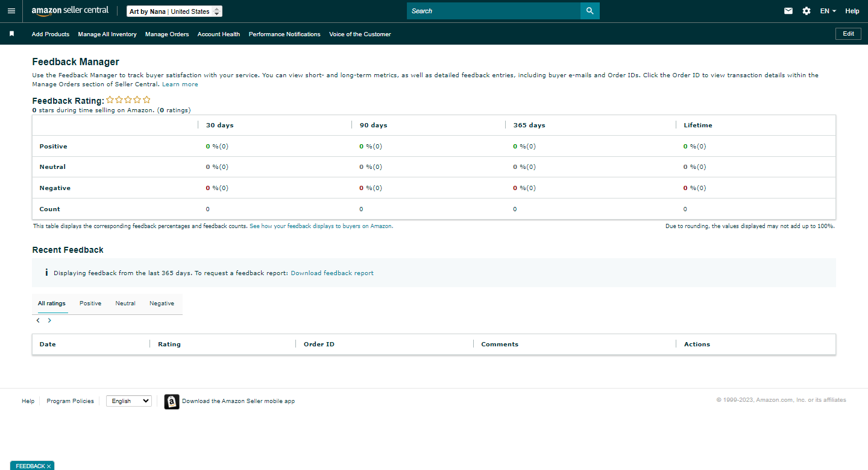Switch to the Neutral tab

(125, 303)
